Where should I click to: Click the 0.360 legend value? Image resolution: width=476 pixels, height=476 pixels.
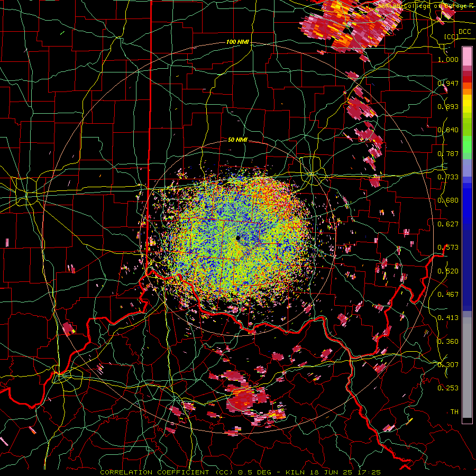coord(448,341)
